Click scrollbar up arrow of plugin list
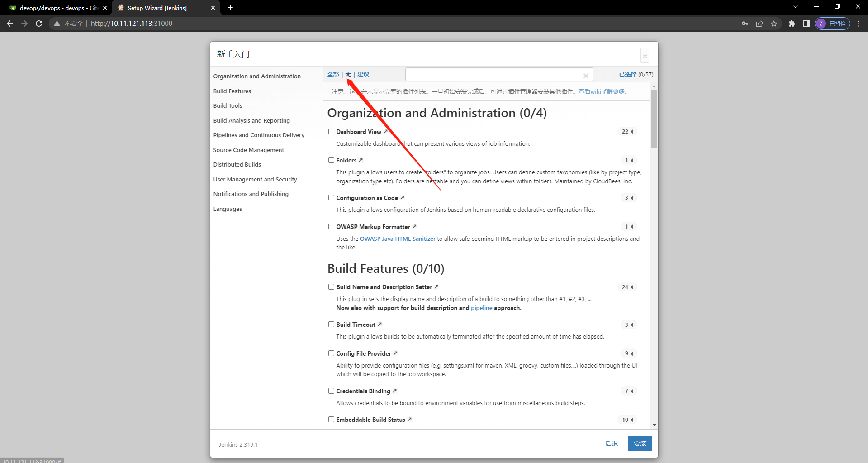 pos(654,86)
